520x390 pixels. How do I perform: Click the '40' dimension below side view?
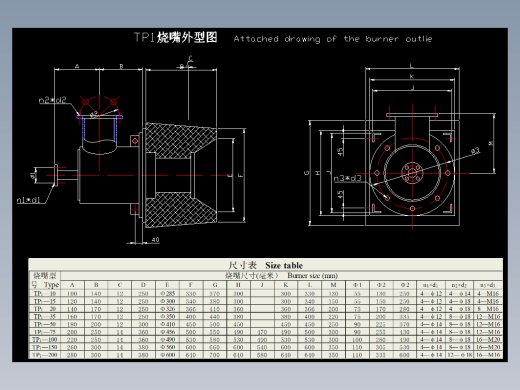tap(155, 240)
